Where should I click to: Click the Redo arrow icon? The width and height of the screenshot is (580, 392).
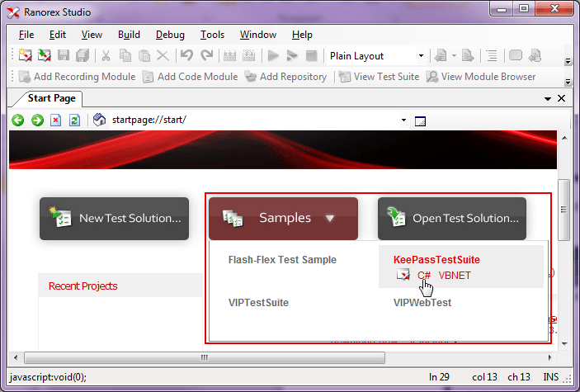pyautogui.click(x=206, y=55)
